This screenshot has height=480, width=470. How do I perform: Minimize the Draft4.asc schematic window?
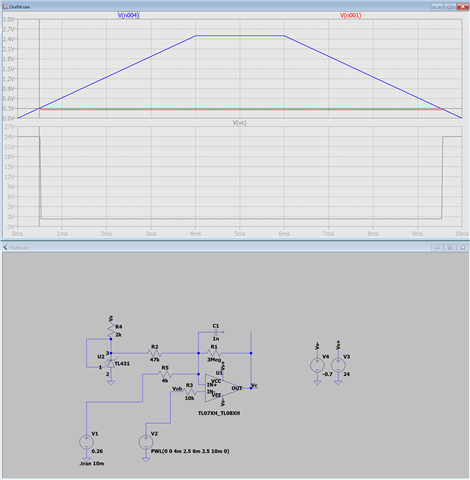pos(437,247)
